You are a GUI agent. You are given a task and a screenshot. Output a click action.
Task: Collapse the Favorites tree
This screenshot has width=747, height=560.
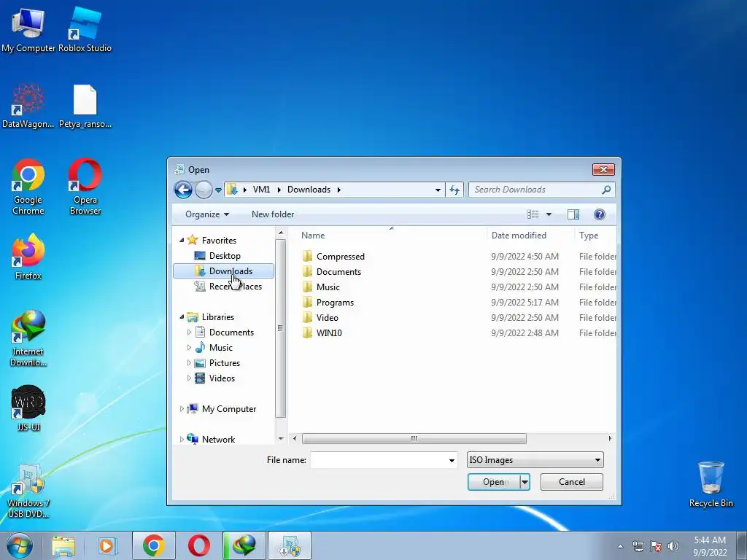point(182,240)
